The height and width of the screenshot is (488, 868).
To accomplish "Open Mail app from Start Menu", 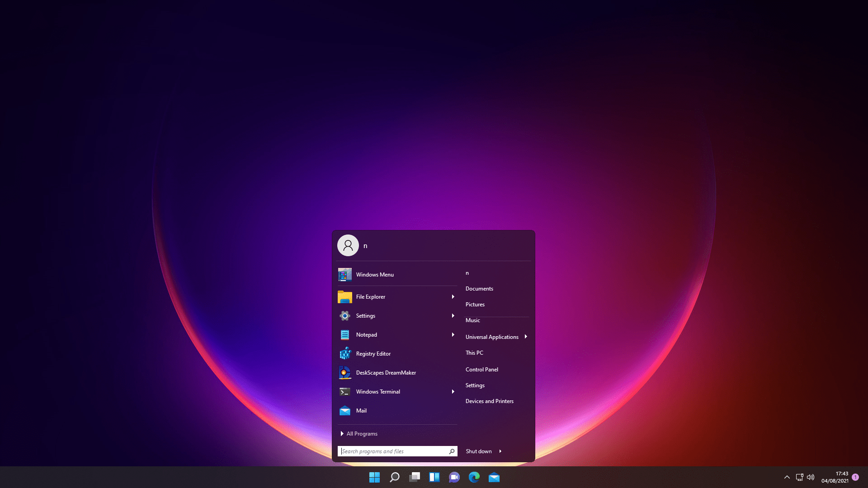I will pyautogui.click(x=361, y=410).
